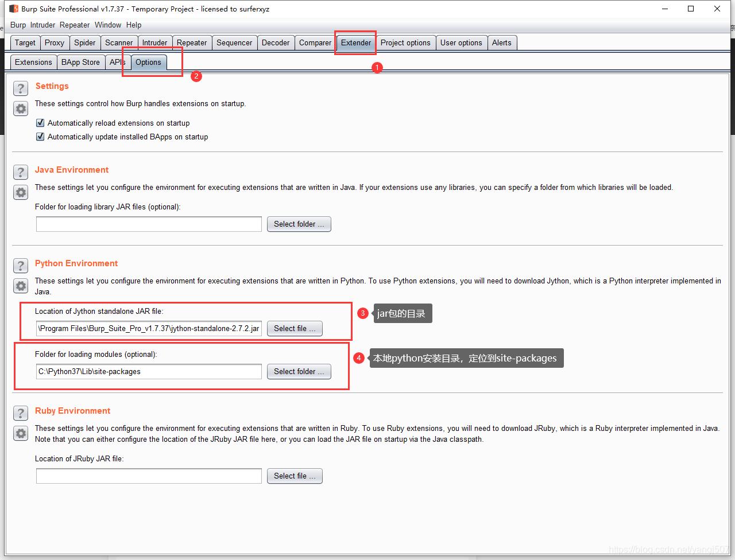Click the Settings heading
Image resolution: width=735 pixels, height=560 pixels.
[52, 86]
